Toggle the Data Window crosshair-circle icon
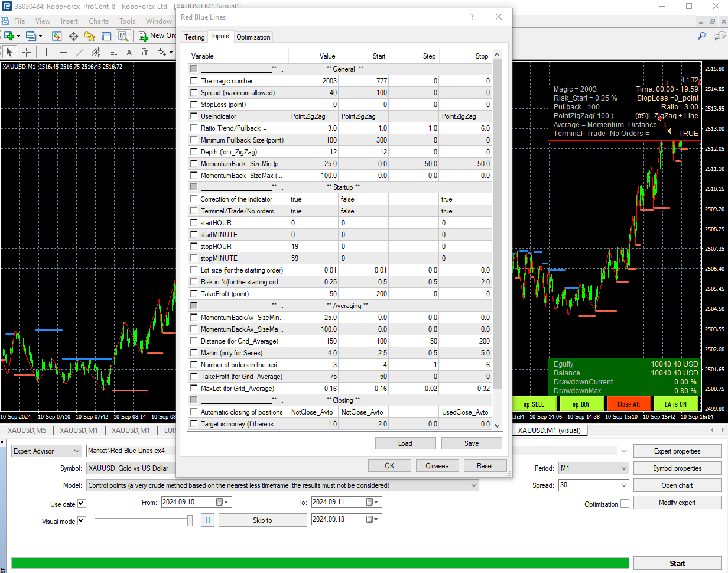The width and height of the screenshot is (728, 573). 74,36
